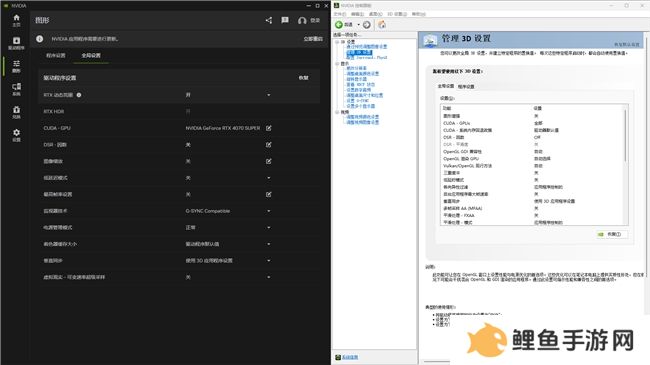Switch to Program Settings tab in Control Panel
The height and width of the screenshot is (365, 650).
[x=466, y=87]
